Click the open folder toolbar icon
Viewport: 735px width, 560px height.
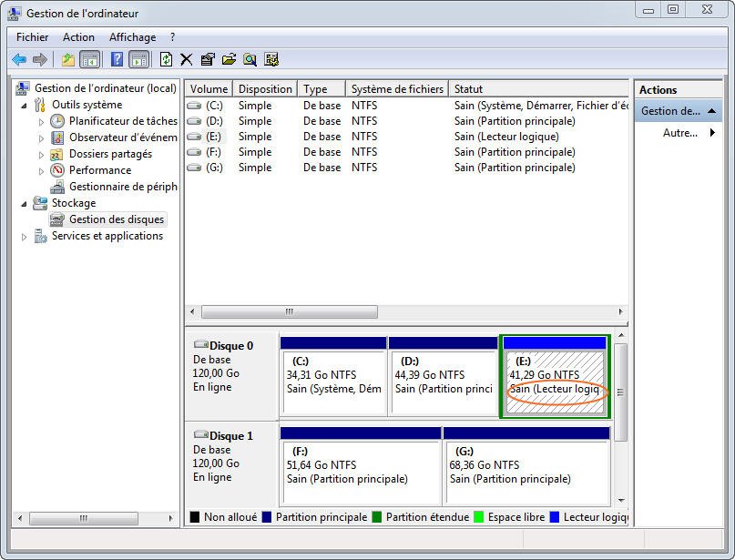229,59
